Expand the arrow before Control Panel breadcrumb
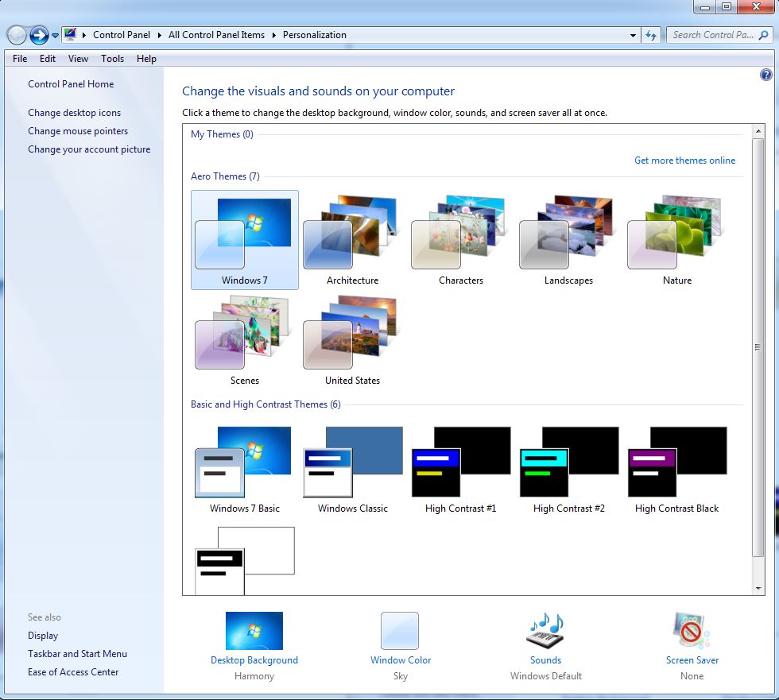 tap(84, 35)
